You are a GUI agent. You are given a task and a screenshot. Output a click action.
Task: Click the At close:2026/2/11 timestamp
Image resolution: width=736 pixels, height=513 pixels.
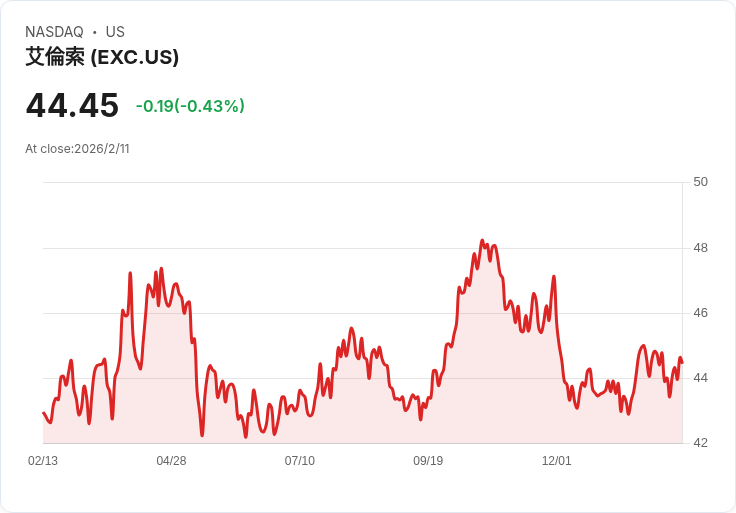coord(77,149)
